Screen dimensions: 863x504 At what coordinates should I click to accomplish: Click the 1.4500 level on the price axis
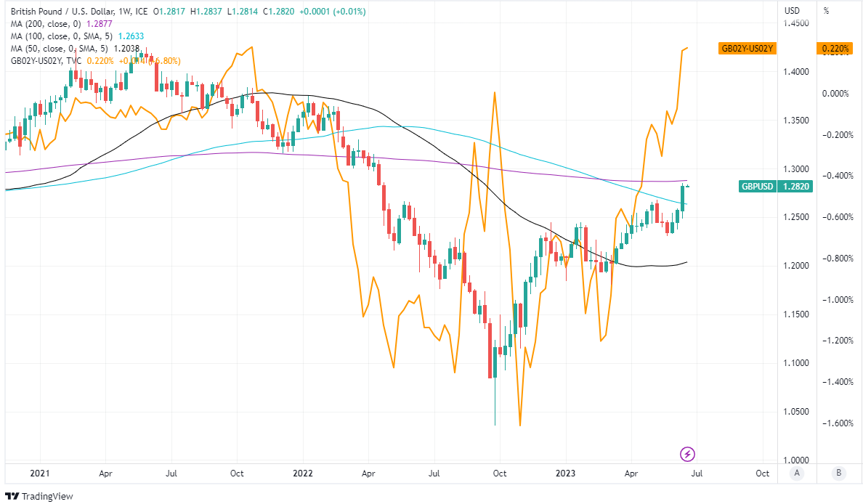click(796, 23)
